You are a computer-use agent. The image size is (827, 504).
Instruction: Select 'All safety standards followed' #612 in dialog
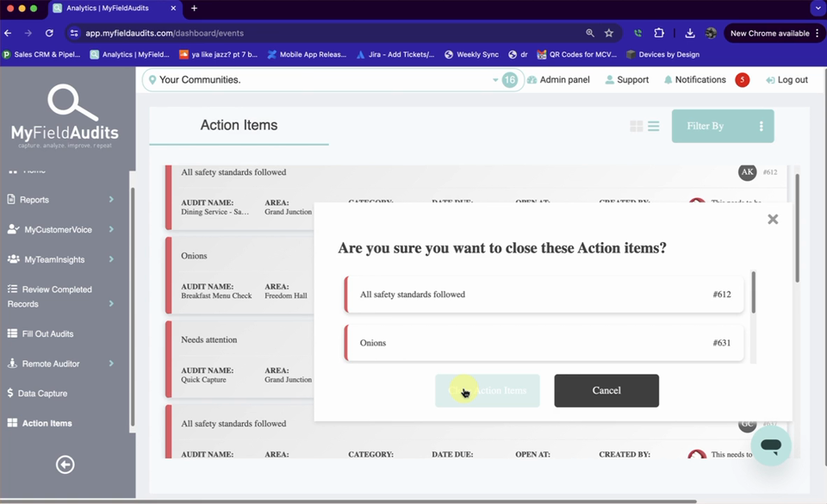point(544,294)
